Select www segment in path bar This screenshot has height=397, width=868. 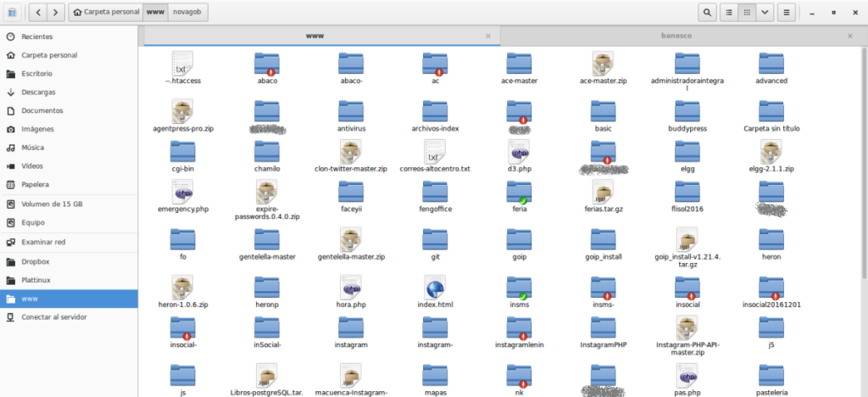155,12
